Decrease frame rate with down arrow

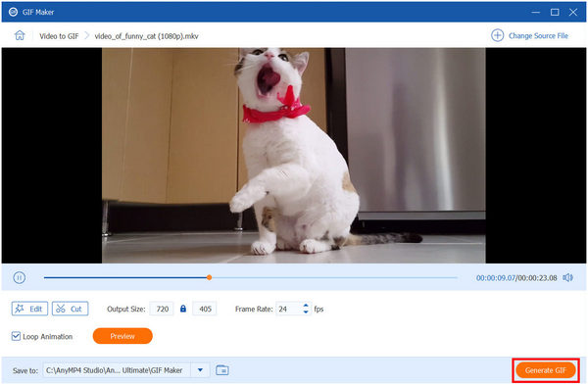click(306, 312)
